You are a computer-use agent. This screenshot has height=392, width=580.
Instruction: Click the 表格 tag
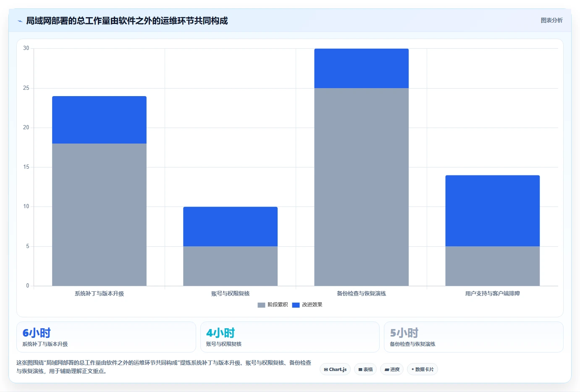[365, 369]
